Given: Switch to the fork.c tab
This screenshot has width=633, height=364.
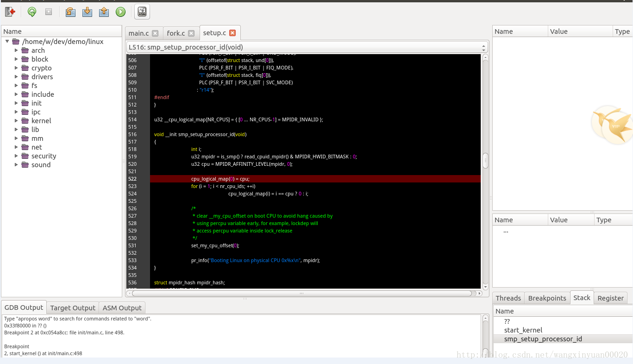Looking at the screenshot, I should (175, 33).
